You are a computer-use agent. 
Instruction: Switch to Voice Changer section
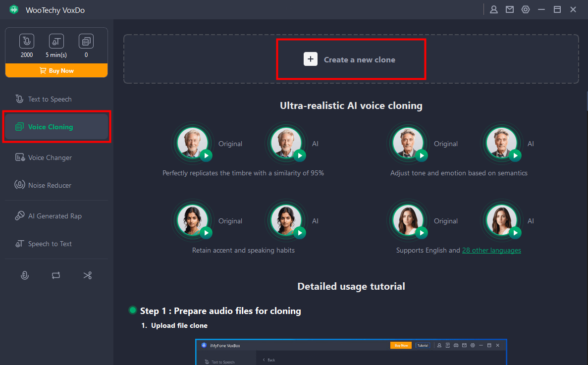[x=50, y=157]
